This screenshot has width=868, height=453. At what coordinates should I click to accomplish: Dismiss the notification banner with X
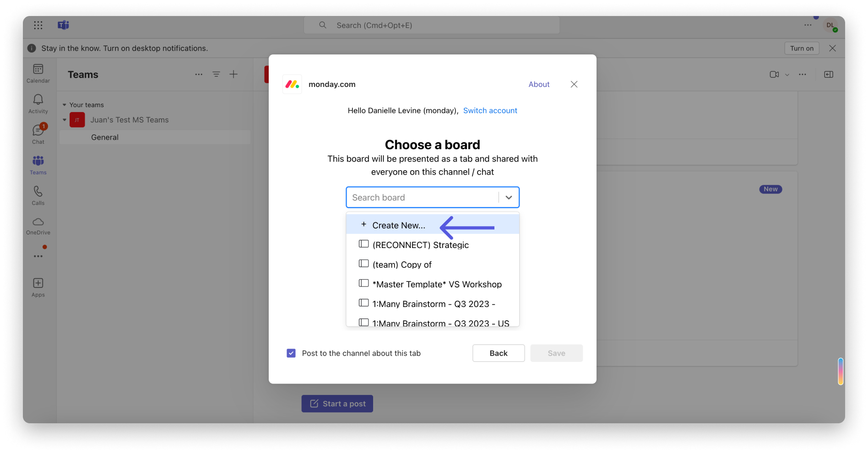(833, 48)
